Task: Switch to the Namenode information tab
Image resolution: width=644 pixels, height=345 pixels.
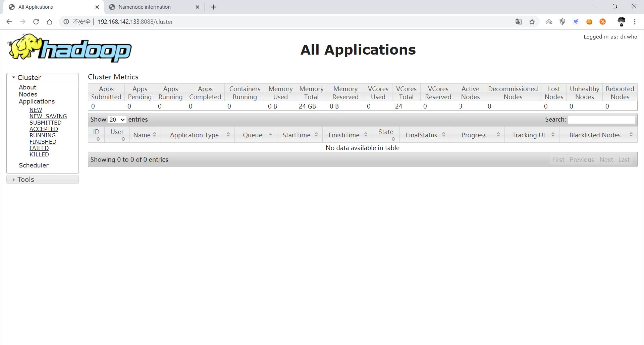Action: (x=145, y=7)
